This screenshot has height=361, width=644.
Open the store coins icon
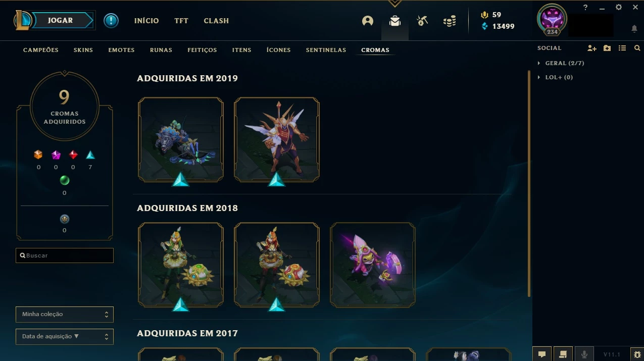point(450,21)
